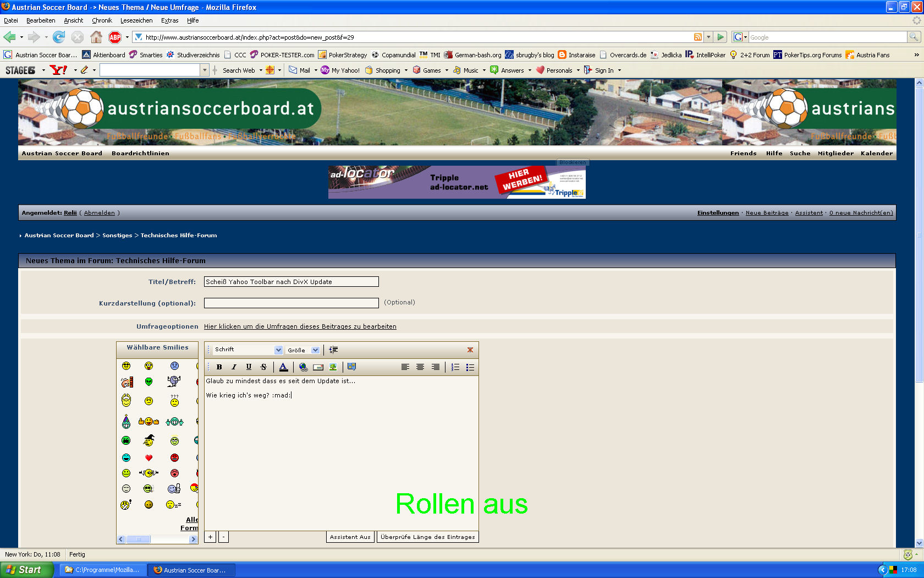Insert a hyperlink with globe icon

pos(303,367)
